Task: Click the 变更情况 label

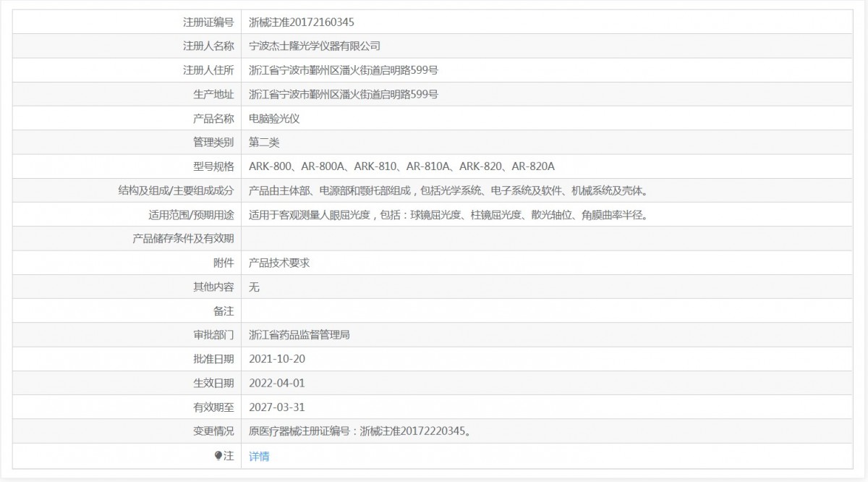Action: (214, 431)
